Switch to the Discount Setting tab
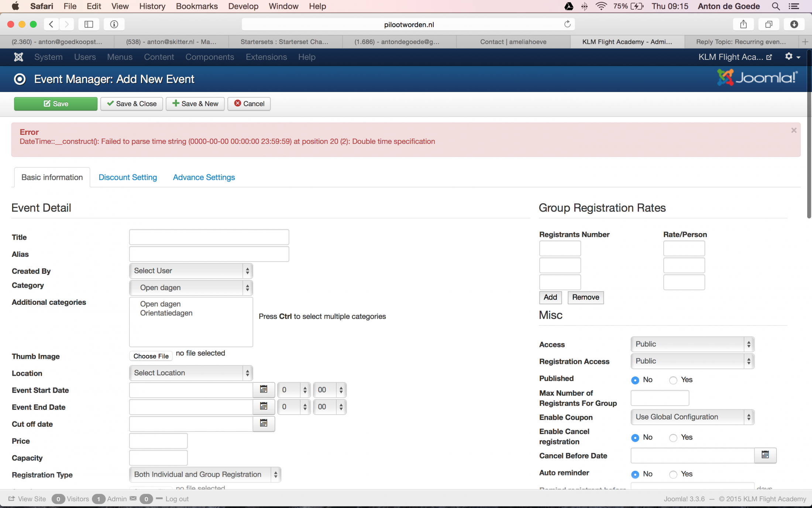812x508 pixels. 128,177
